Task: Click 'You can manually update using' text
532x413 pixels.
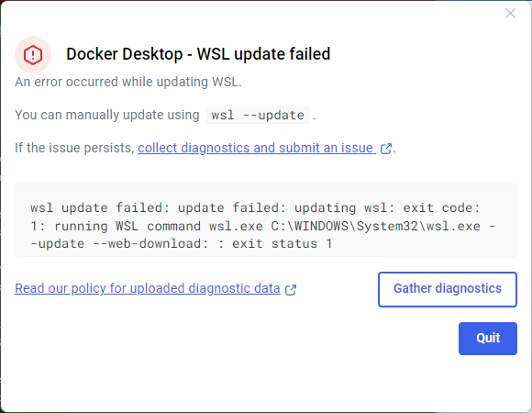Action: tap(107, 115)
